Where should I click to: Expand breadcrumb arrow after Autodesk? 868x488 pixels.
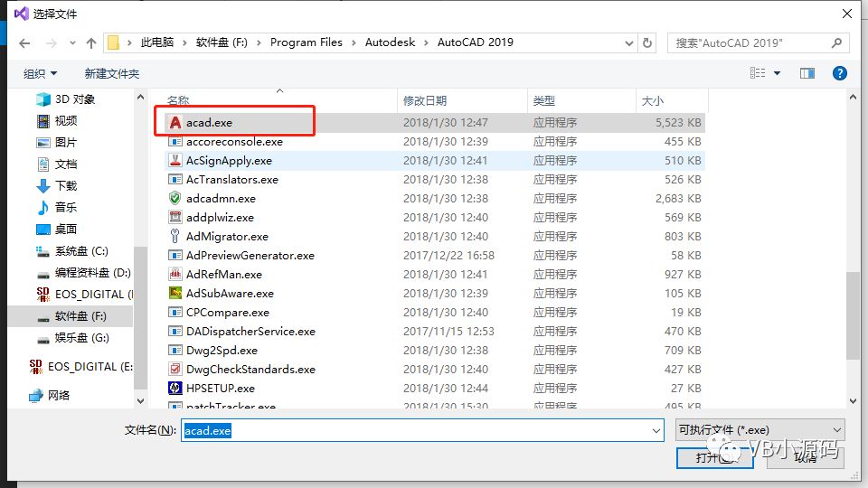click(x=426, y=42)
